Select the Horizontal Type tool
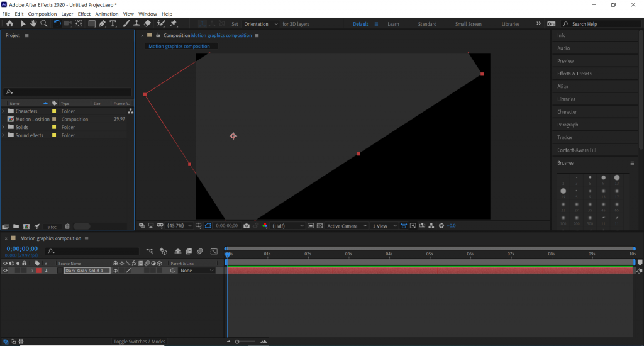644x346 pixels. click(113, 24)
